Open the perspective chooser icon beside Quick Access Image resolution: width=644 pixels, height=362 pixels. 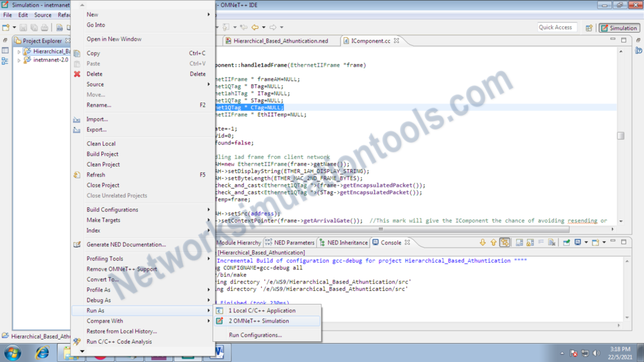(589, 28)
